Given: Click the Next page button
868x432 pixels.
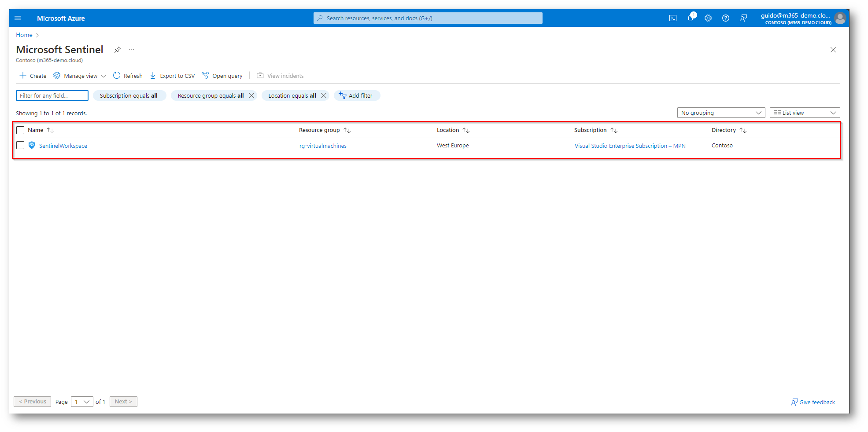Looking at the screenshot, I should 123,402.
